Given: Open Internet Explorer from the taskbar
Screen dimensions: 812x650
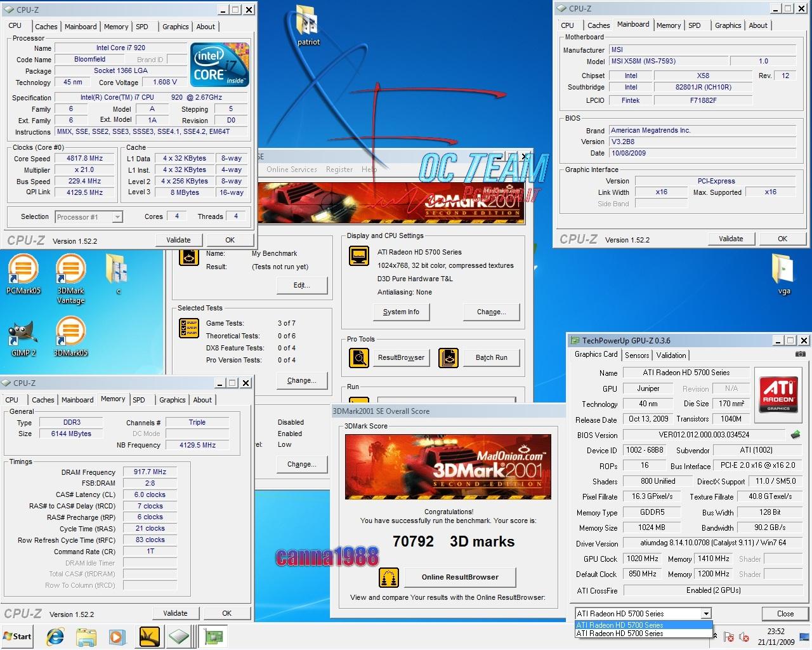Looking at the screenshot, I should (x=56, y=637).
